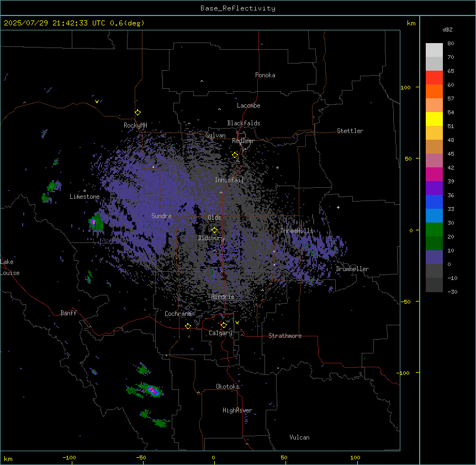The height and width of the screenshot is (465, 476).
Task: Click the Limestone label
Action: (x=84, y=197)
